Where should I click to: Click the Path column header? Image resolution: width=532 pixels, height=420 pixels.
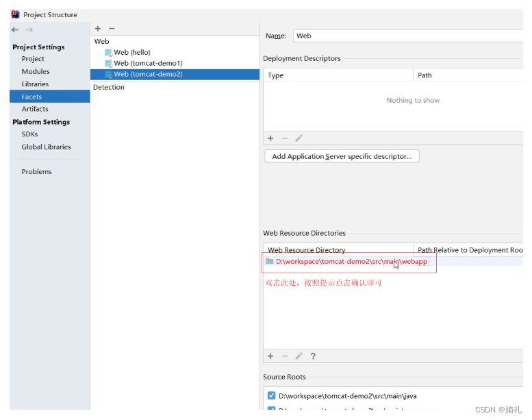(468, 75)
